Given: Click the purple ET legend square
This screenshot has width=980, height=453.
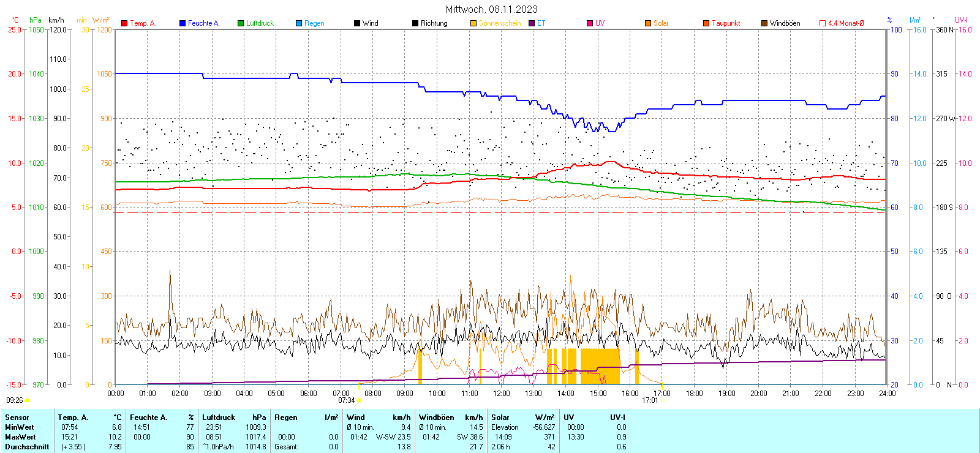Looking at the screenshot, I should (532, 23).
